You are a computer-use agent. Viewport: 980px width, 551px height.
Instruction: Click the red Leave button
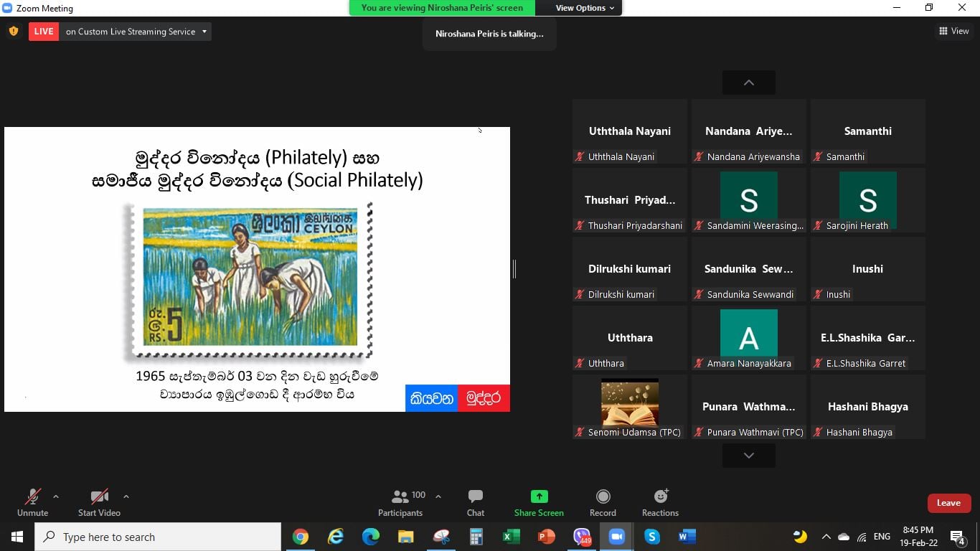(x=948, y=503)
